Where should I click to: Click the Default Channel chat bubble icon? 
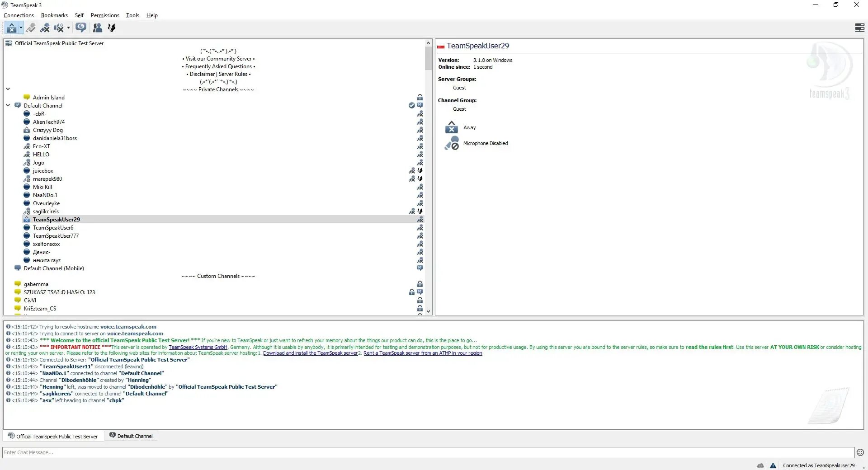(18, 105)
